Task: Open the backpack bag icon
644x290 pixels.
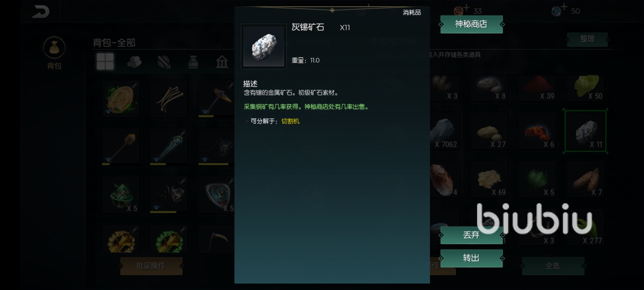Action: [54, 48]
